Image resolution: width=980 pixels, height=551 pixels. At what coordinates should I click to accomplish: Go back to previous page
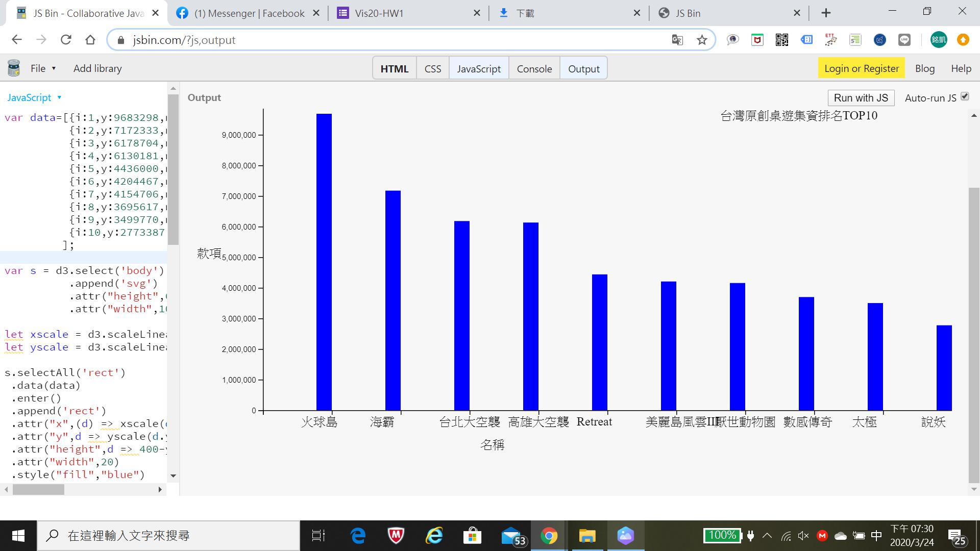tap(17, 40)
